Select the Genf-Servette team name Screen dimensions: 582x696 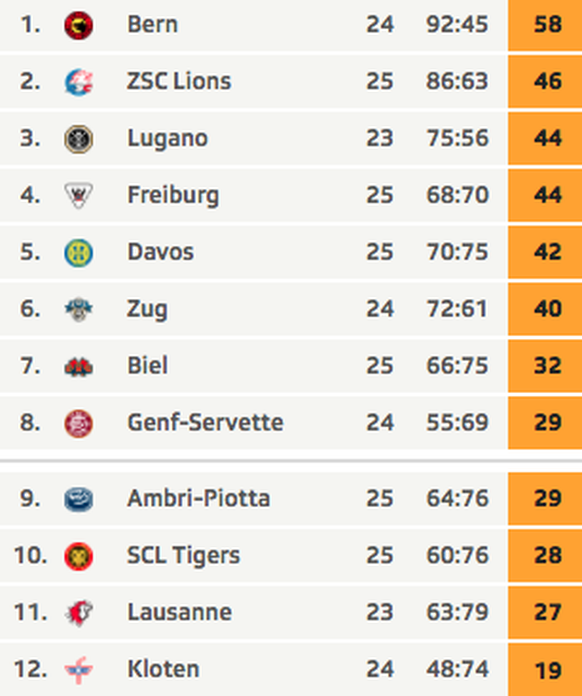click(205, 422)
